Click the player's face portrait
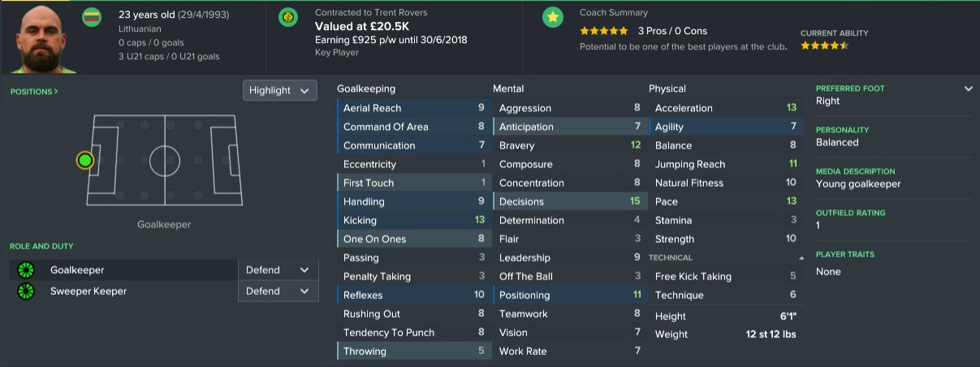 pos(38,37)
